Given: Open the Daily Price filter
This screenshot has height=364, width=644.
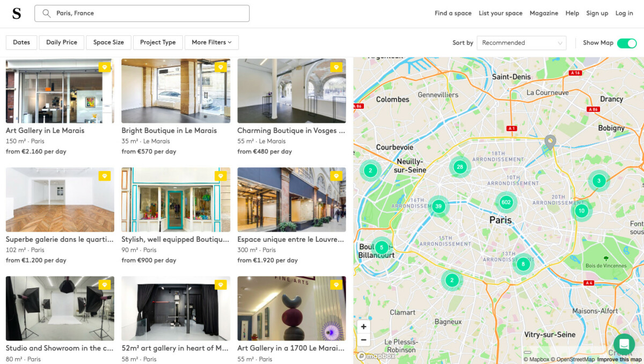Looking at the screenshot, I should (x=62, y=42).
